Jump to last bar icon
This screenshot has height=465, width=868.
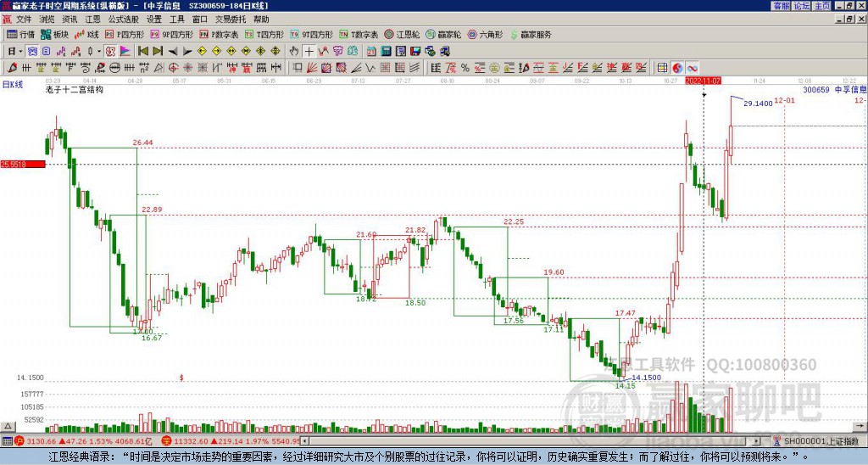pyautogui.click(x=158, y=52)
